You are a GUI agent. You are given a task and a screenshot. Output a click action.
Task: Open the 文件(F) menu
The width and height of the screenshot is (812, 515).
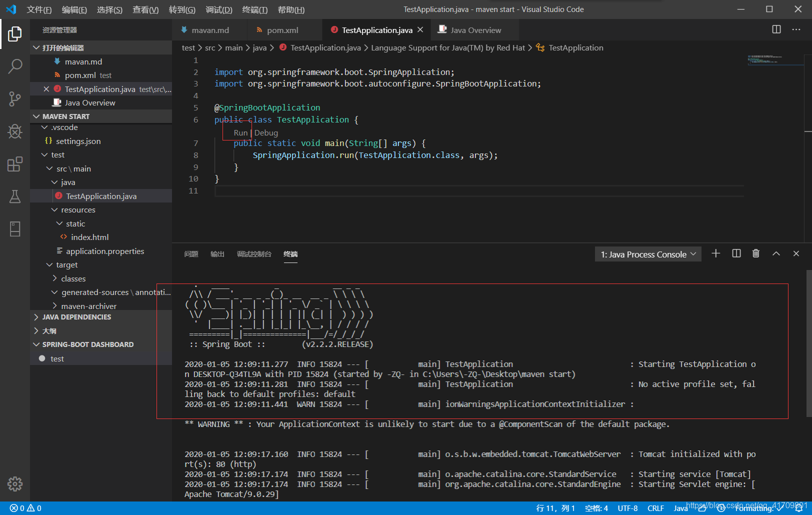pyautogui.click(x=39, y=9)
